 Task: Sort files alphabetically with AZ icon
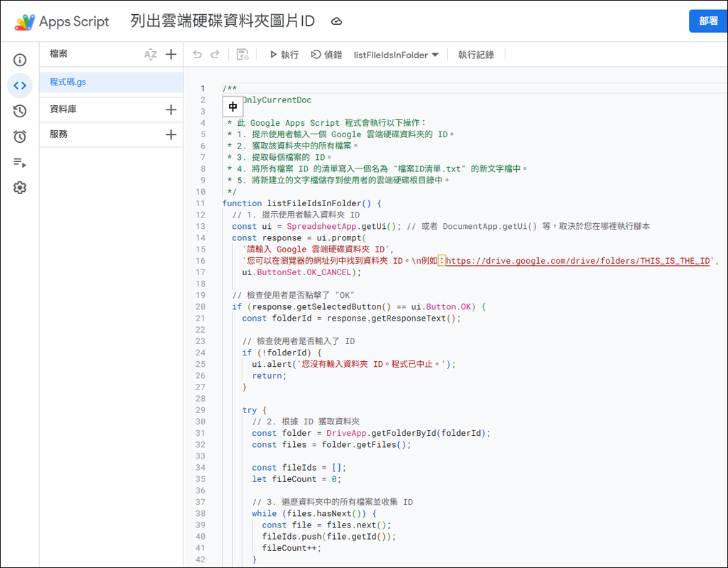(x=151, y=54)
